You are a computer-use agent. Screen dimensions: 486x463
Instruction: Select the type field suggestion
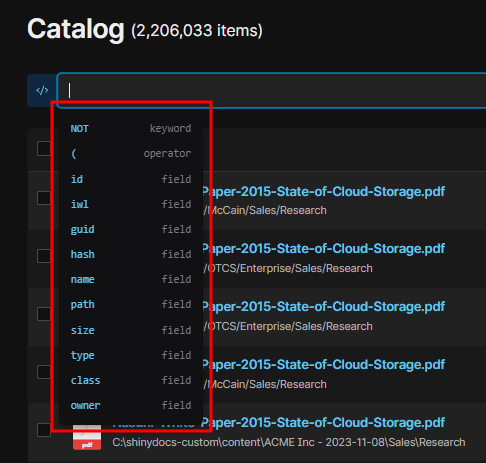pyautogui.click(x=131, y=355)
